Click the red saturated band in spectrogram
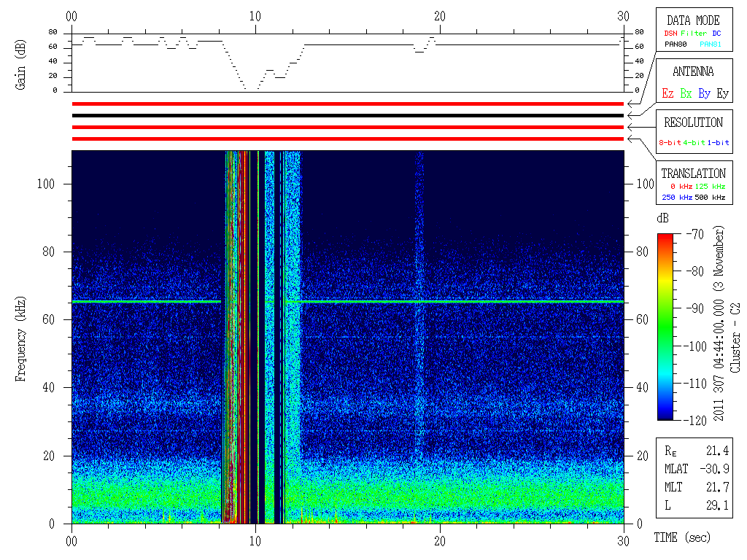The height and width of the screenshot is (560, 747). point(243,335)
